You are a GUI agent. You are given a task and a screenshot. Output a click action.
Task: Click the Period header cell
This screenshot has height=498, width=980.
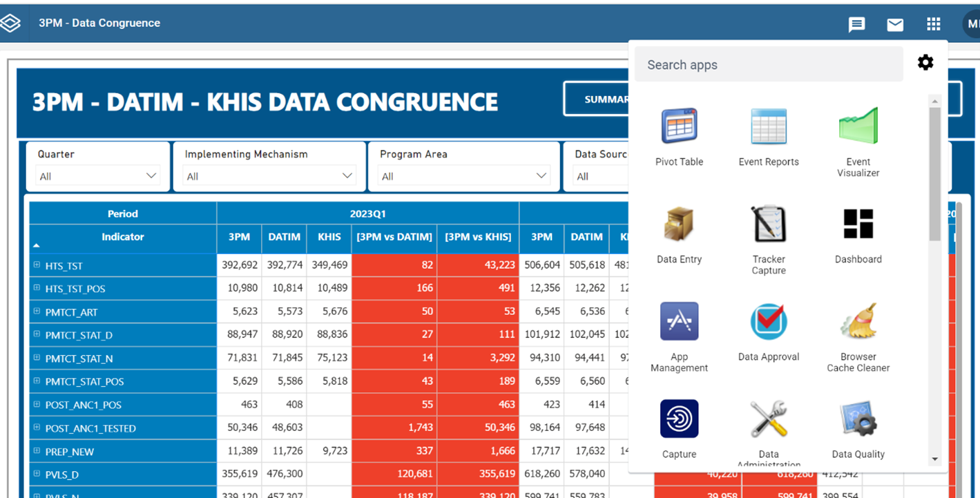(123, 213)
